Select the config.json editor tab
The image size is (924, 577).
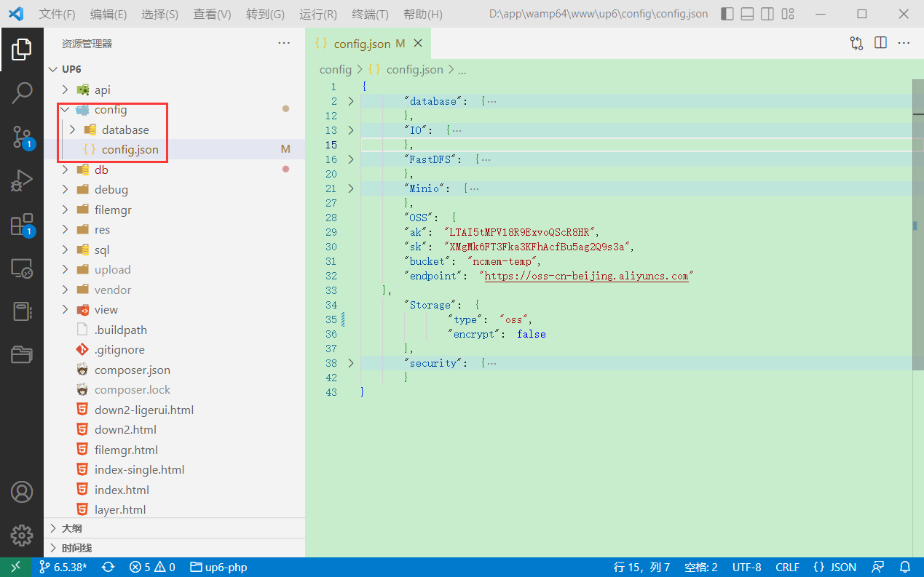(368, 44)
